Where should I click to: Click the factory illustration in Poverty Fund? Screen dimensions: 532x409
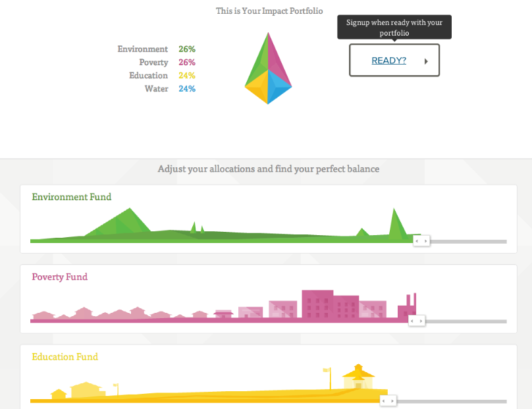click(x=407, y=308)
